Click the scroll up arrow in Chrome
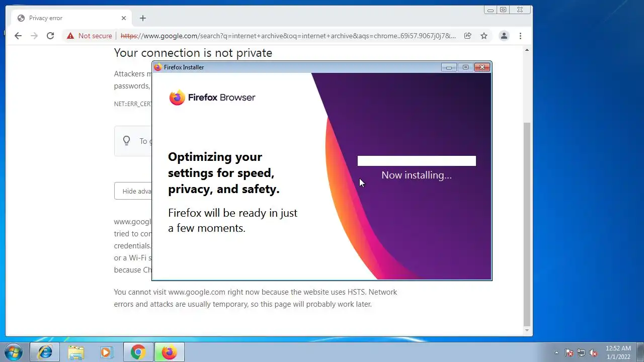Image resolution: width=644 pixels, height=362 pixels. tap(527, 50)
